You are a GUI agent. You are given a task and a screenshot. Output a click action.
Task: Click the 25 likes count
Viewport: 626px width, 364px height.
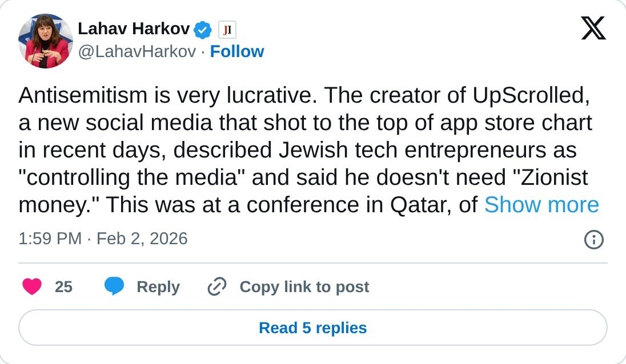tap(63, 286)
